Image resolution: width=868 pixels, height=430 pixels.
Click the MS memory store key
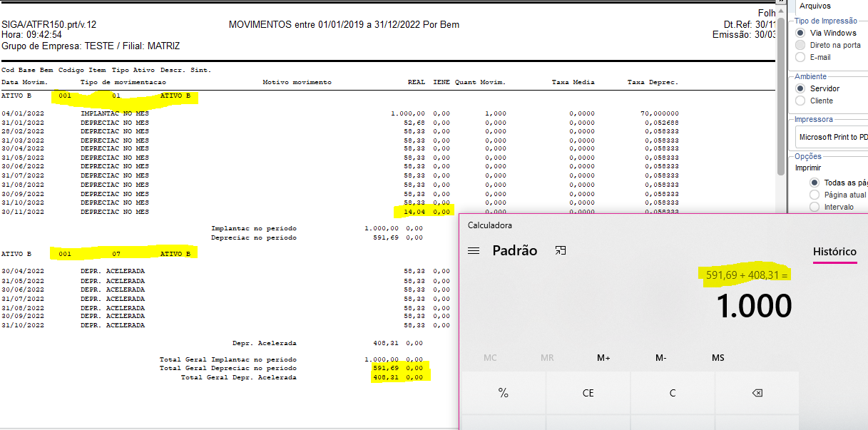coord(718,357)
